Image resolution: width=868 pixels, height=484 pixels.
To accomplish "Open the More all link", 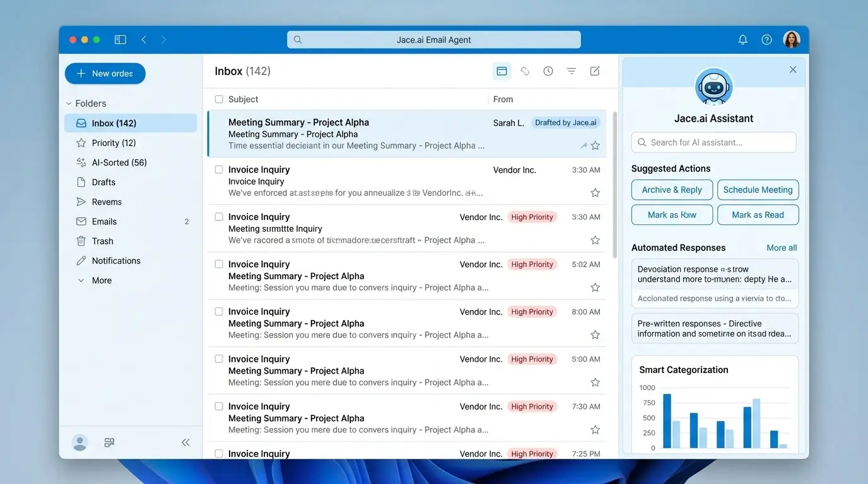I will (782, 248).
